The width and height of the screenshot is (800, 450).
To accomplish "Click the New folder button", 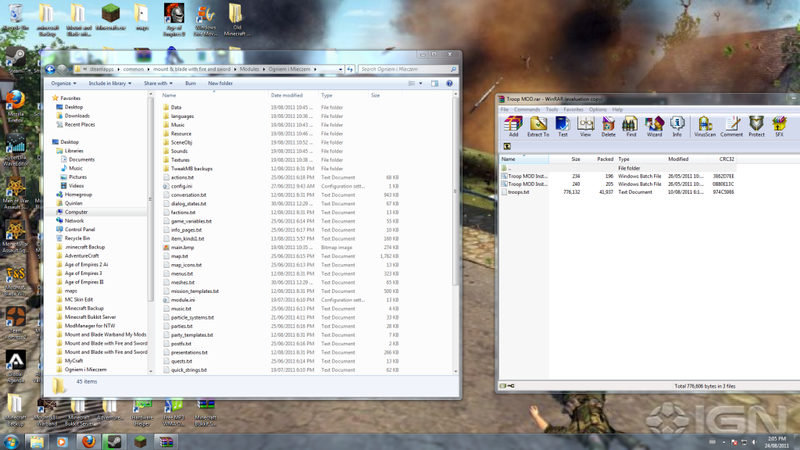I will point(220,84).
